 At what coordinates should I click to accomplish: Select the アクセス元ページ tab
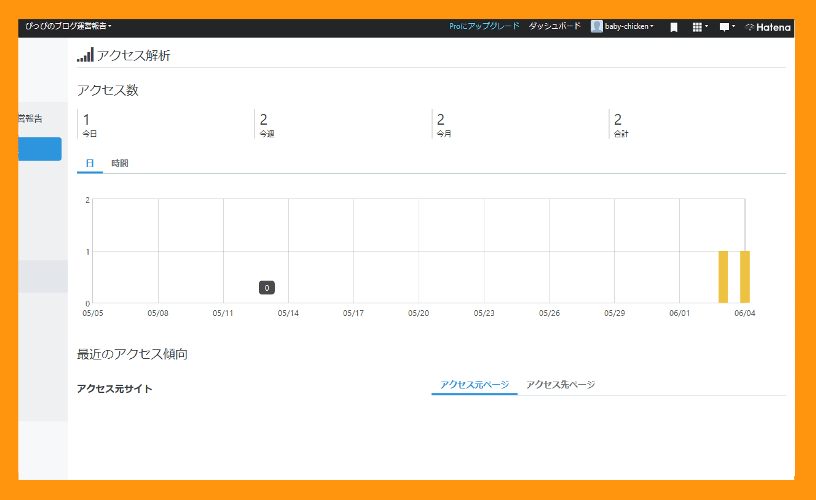(x=474, y=385)
